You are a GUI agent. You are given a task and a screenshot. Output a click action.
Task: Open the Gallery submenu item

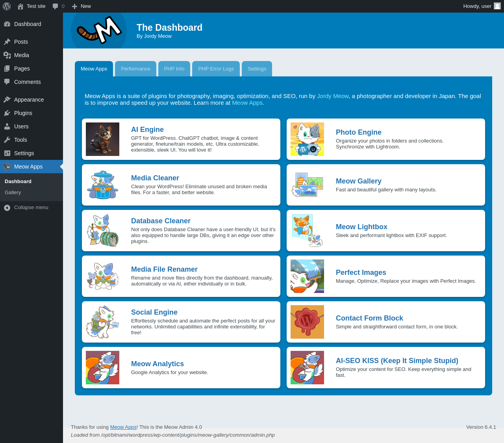click(x=31, y=193)
